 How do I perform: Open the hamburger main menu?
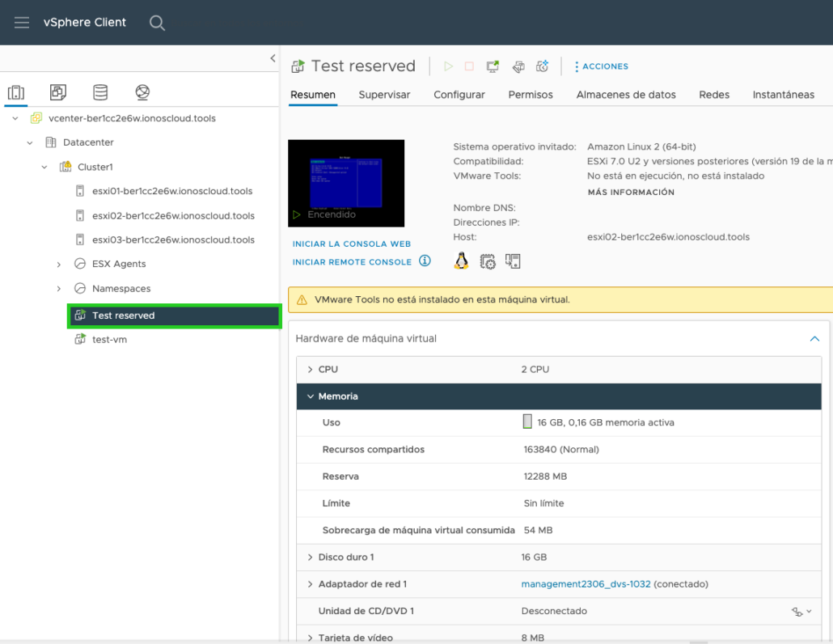pyautogui.click(x=22, y=23)
